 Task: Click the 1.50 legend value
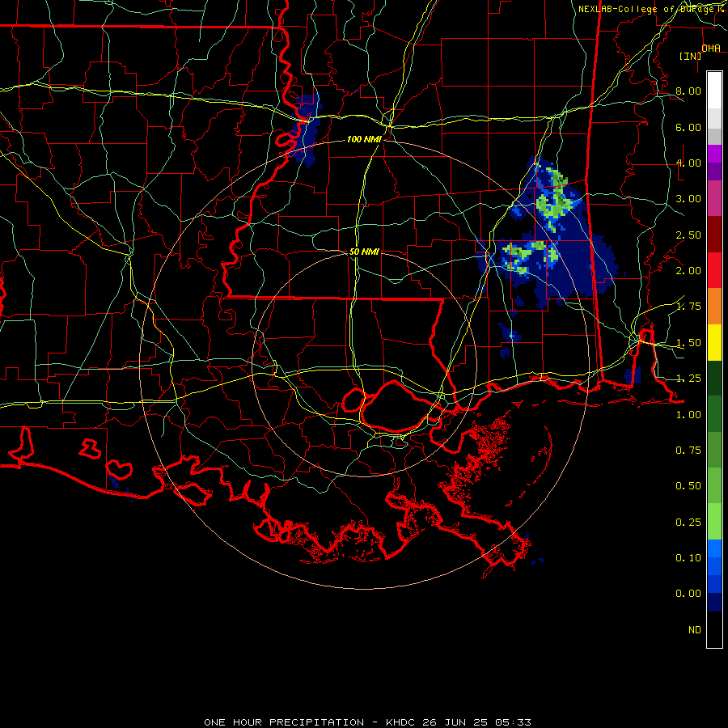[688, 343]
